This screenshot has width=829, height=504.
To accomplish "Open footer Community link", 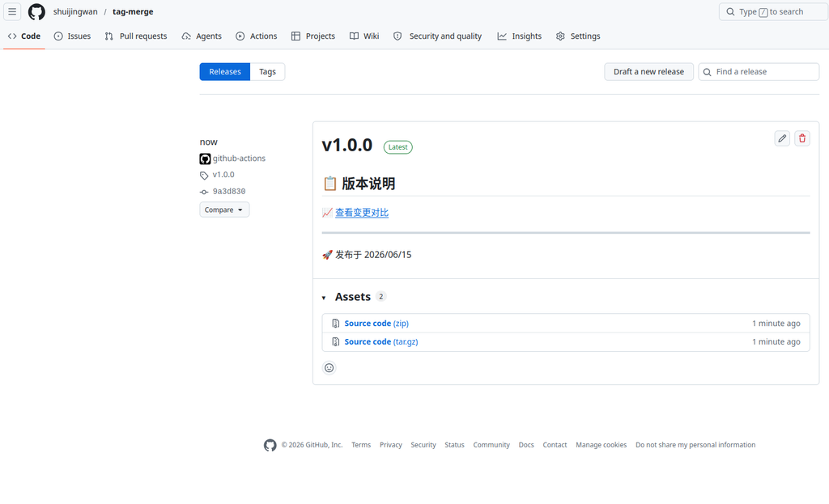I will tap(491, 445).
